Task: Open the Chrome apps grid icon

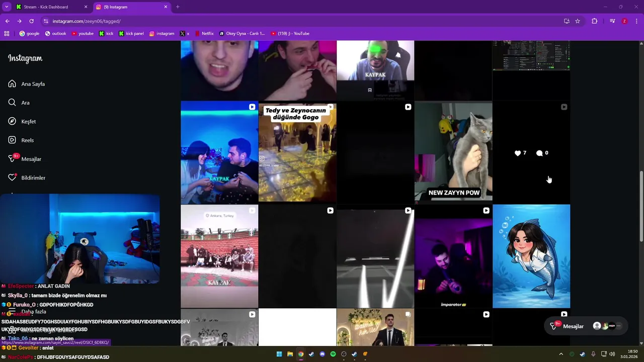Action: 7,34
